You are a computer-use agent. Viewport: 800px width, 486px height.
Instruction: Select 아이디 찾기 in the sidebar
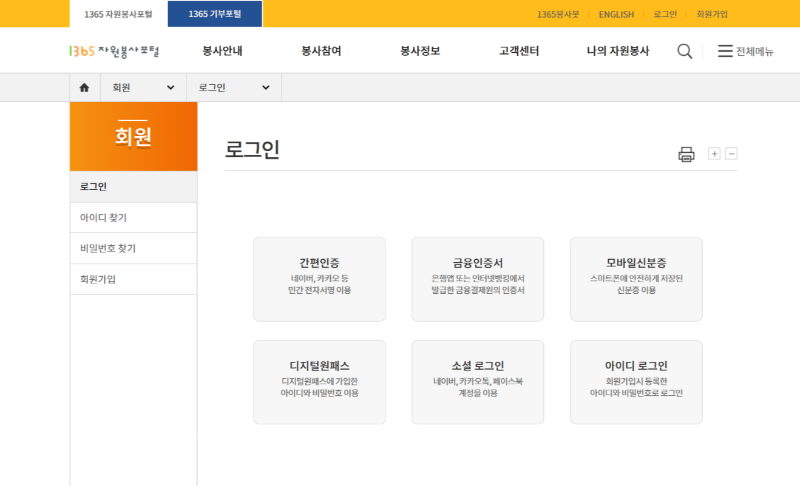tap(134, 218)
